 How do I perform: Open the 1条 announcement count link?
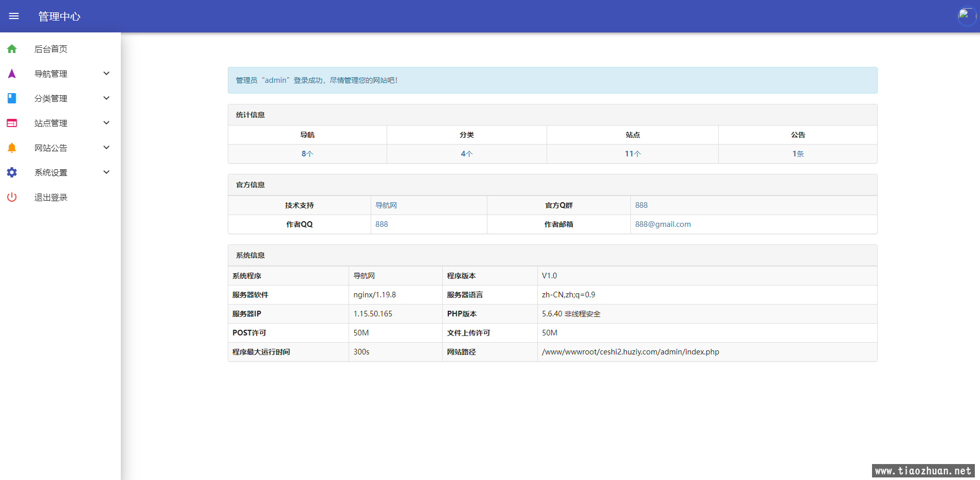pyautogui.click(x=798, y=154)
